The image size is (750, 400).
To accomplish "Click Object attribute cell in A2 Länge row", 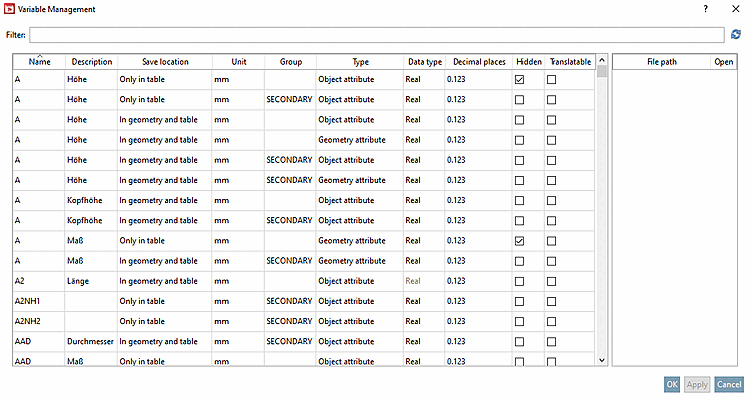I will click(x=360, y=281).
